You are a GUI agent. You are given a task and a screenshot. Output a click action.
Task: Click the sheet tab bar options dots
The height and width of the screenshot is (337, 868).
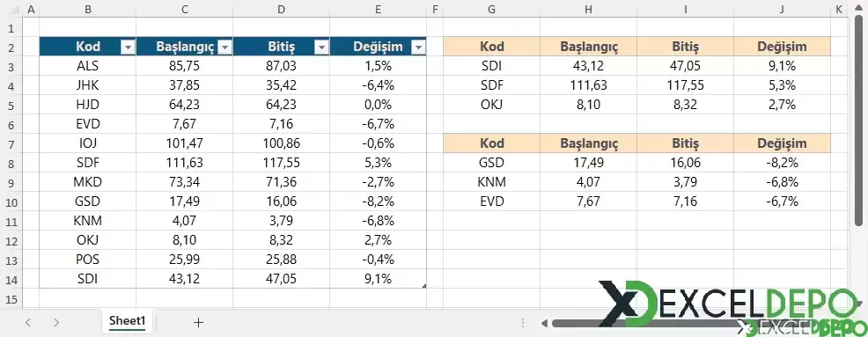coord(523,323)
